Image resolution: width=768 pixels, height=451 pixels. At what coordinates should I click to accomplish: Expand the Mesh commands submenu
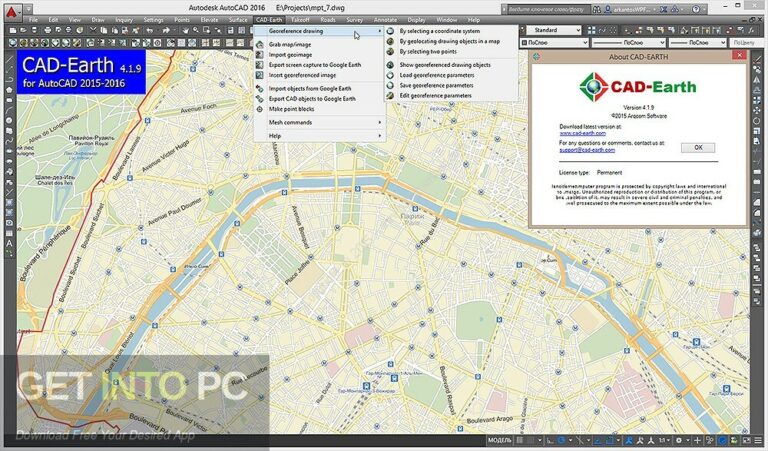click(x=319, y=122)
